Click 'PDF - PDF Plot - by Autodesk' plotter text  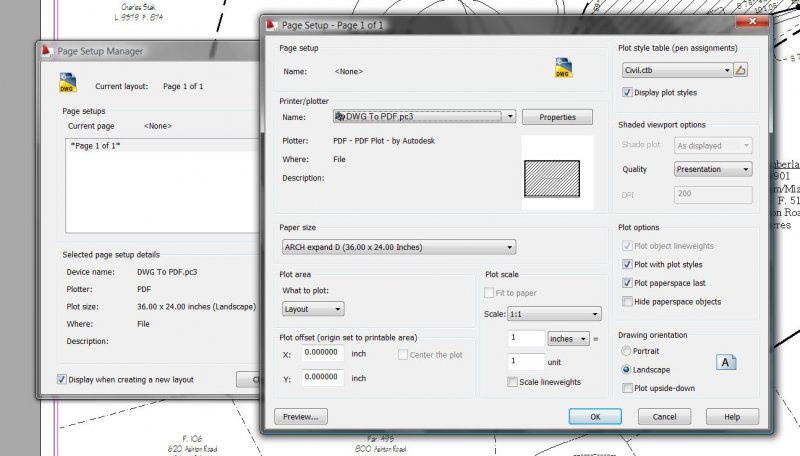[x=384, y=141]
